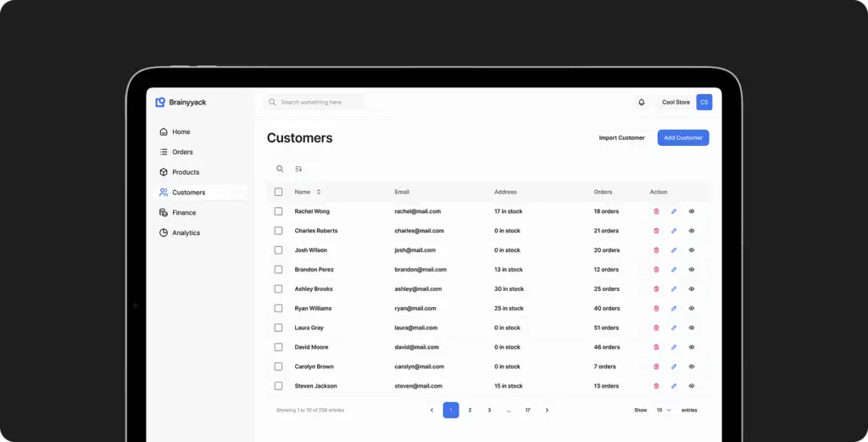This screenshot has width=868, height=442.
Task: Check the Brandon Perez row checkbox
Action: (278, 269)
